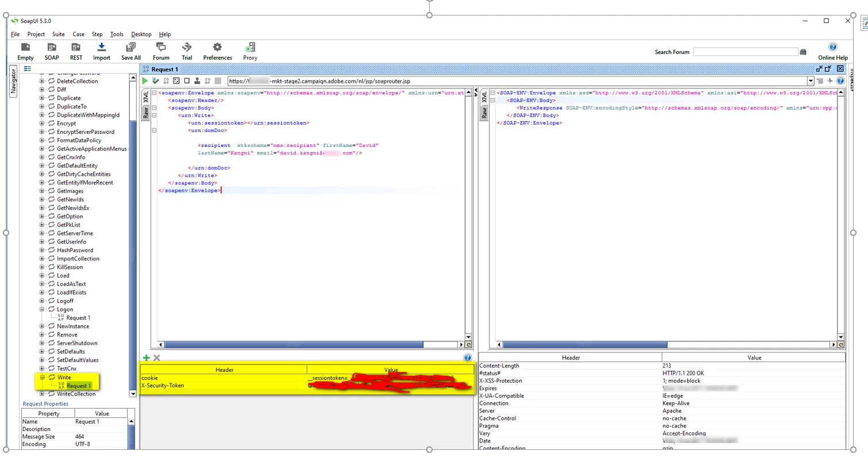Expand the GetOption operation
This screenshot has height=470, width=868.
(x=42, y=216)
